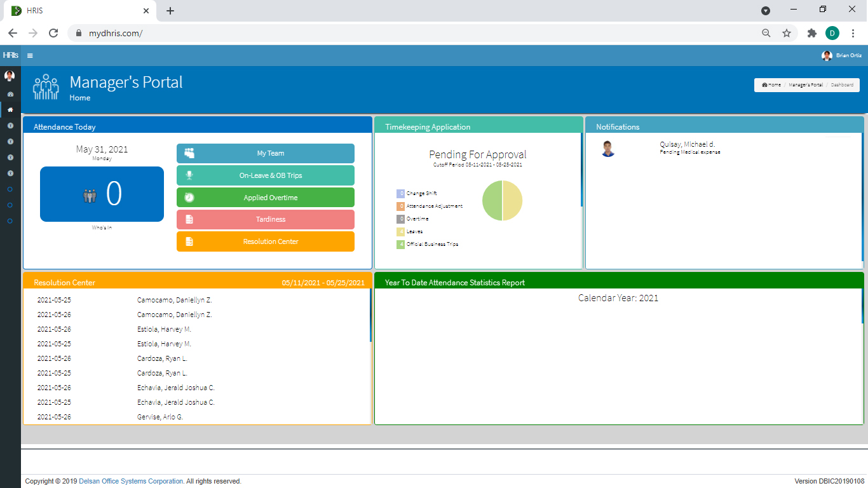Click the HRIS logo at top left
Screen dimensions: 868x488
(10, 55)
